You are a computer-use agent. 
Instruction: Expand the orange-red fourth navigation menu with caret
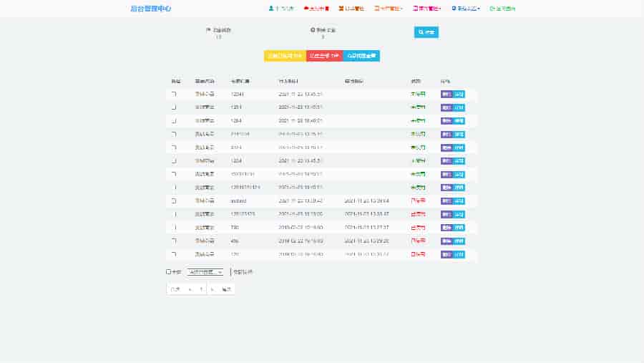click(x=389, y=9)
